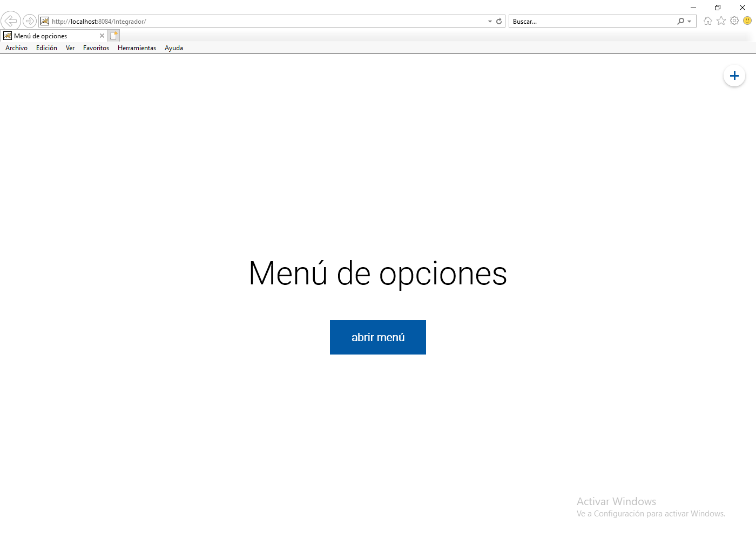Minimize the browser window

point(693,8)
